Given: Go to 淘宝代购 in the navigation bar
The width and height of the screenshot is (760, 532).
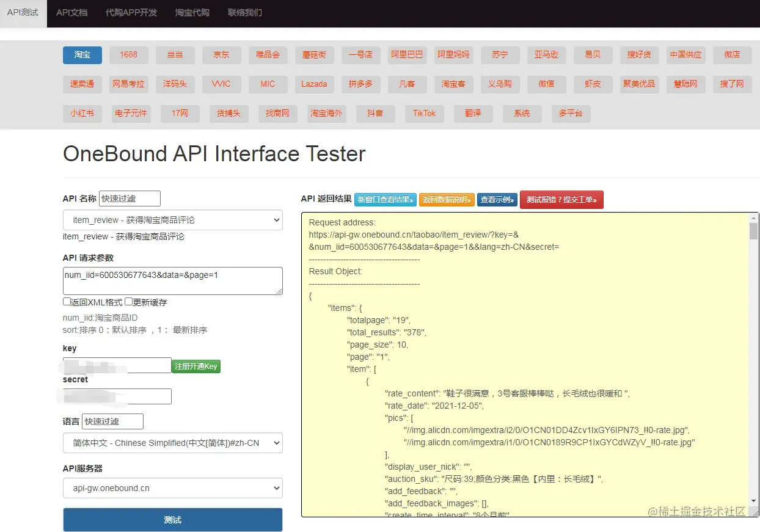Looking at the screenshot, I should (x=192, y=13).
